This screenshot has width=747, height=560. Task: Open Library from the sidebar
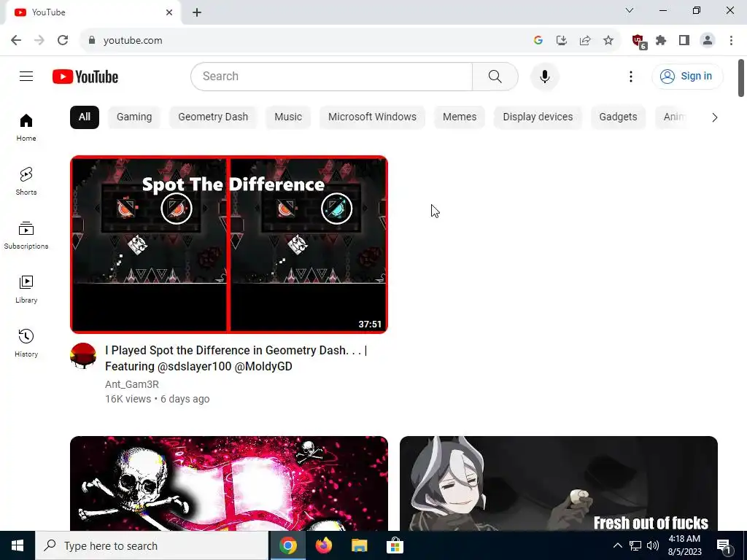click(x=26, y=289)
